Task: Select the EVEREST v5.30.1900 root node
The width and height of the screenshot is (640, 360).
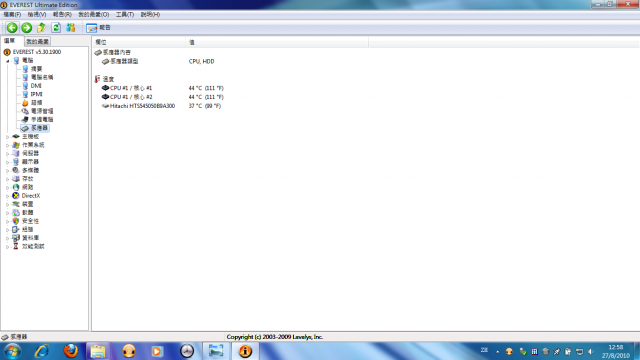Action: coord(37,52)
